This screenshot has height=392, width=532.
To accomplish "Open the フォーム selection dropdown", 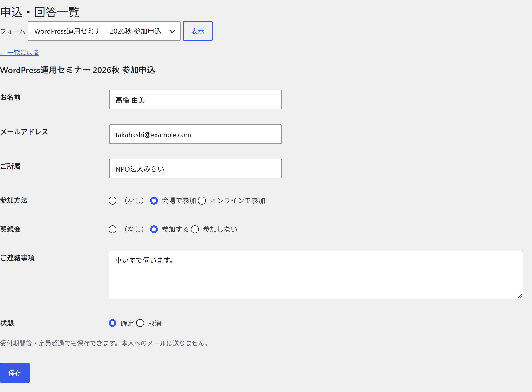I will click(x=104, y=31).
